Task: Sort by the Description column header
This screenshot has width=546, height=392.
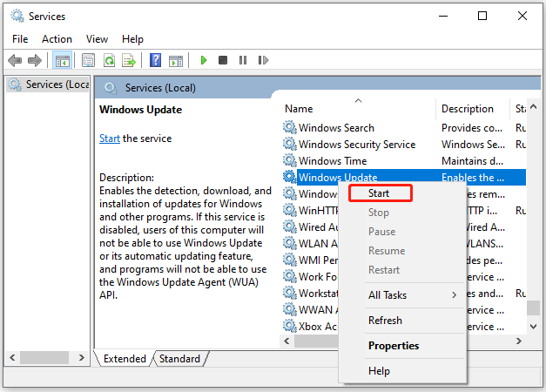Action: [472, 109]
